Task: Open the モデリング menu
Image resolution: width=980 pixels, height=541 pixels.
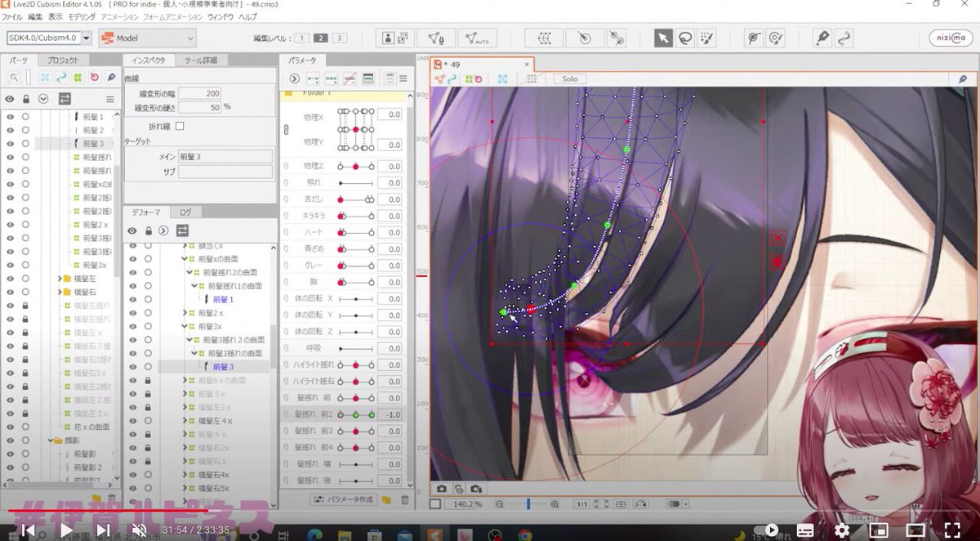Action: click(82, 16)
